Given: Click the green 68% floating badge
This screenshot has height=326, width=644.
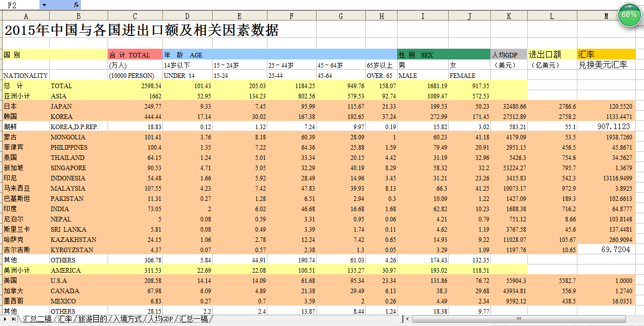Looking at the screenshot, I should point(629,15).
